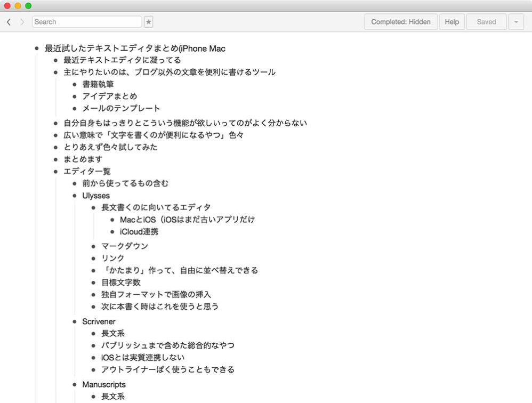Viewport: 532px width, 403px height.
Task: Click the bullet beside エディタ一覧
Action: (56, 171)
